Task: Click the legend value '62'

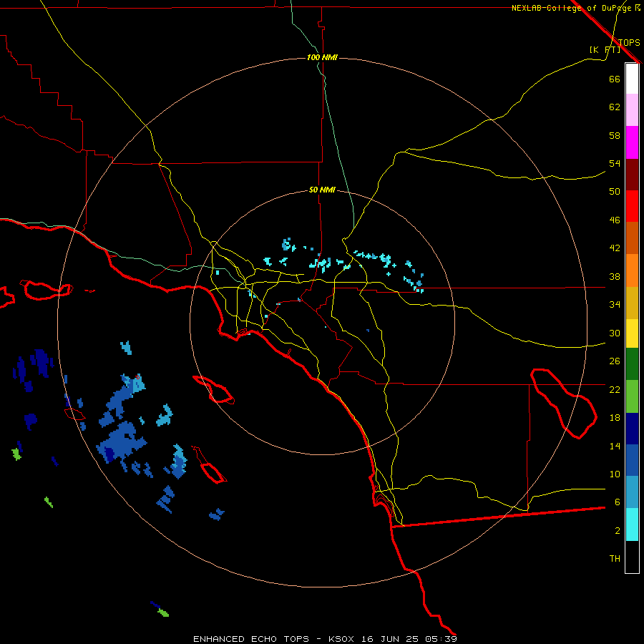Action: pos(615,107)
